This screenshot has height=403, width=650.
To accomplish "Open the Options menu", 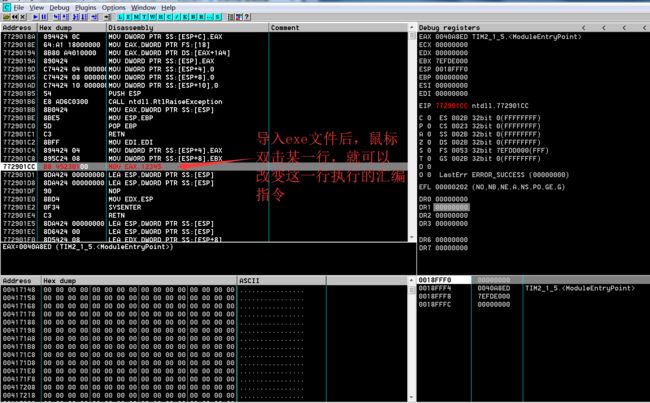I will [114, 7].
